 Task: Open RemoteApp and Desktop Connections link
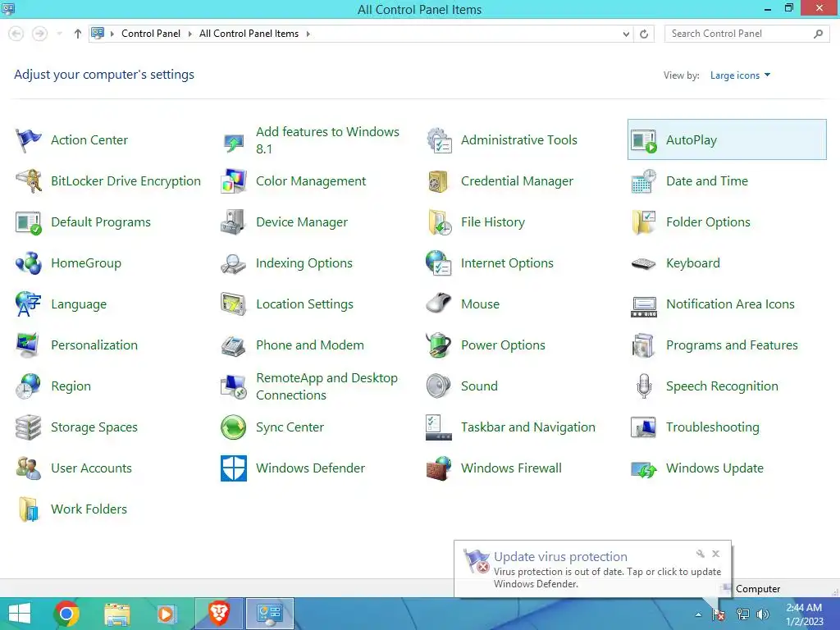(326, 386)
